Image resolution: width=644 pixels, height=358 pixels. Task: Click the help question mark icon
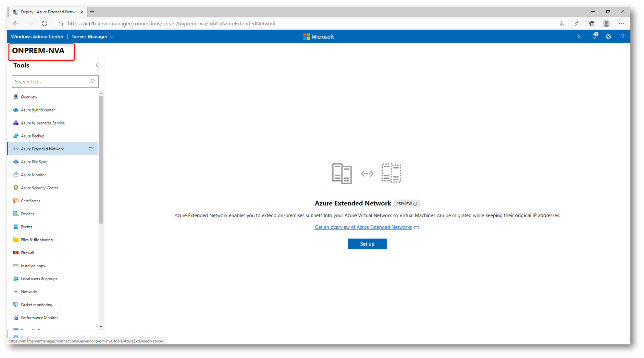[623, 37]
